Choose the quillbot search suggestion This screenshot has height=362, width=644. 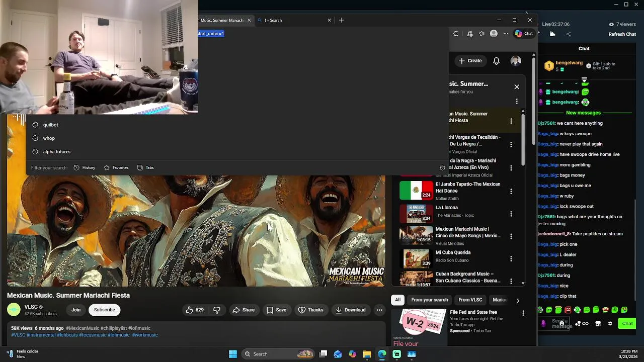coord(50,125)
